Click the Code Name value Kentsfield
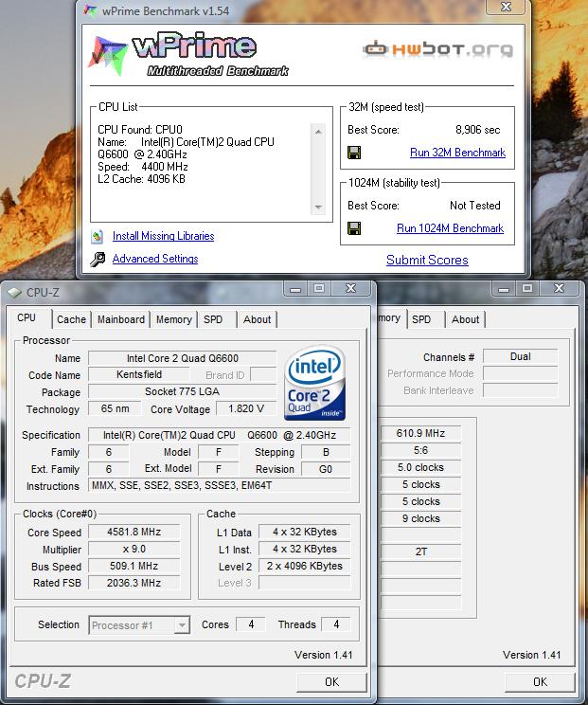The image size is (588, 705). pos(139,374)
